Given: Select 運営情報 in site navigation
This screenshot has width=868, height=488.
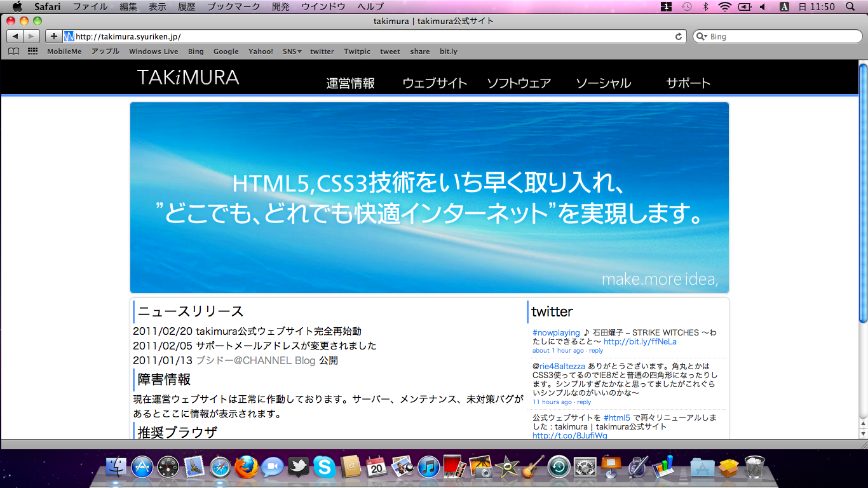Looking at the screenshot, I should coord(351,83).
